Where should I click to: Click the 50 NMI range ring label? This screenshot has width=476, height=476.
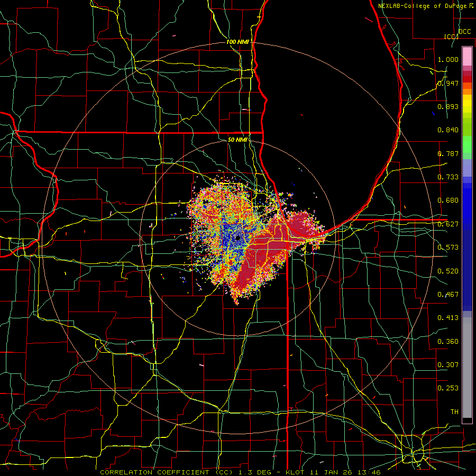(237, 140)
